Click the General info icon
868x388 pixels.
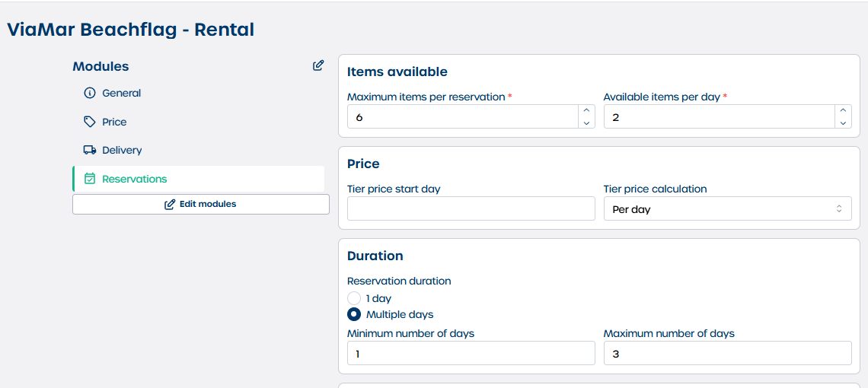tap(90, 94)
